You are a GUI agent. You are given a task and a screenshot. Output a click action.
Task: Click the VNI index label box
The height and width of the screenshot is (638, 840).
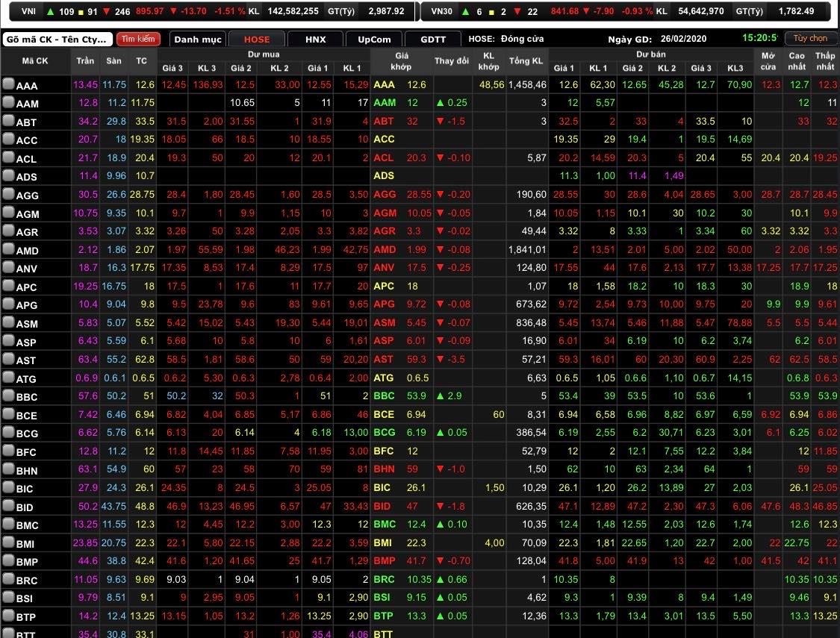28,11
